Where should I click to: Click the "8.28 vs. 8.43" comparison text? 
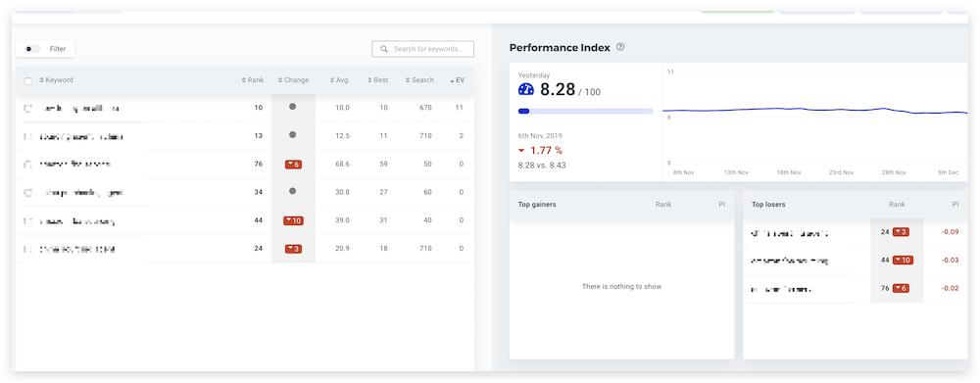click(x=542, y=166)
